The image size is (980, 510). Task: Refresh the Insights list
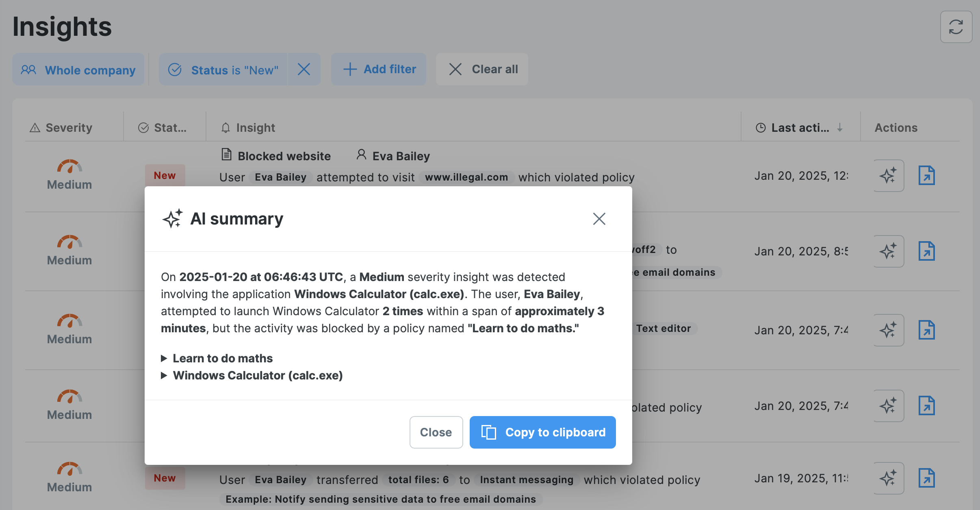(956, 27)
